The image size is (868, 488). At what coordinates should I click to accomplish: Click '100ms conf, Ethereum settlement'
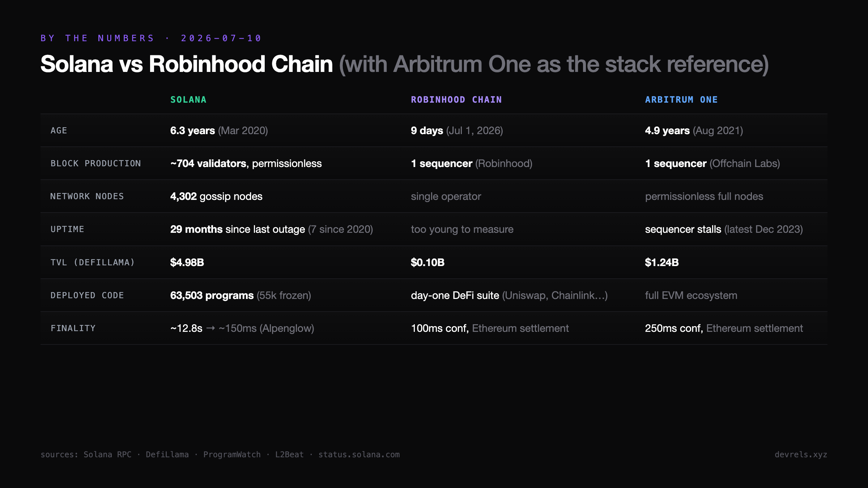tap(490, 328)
